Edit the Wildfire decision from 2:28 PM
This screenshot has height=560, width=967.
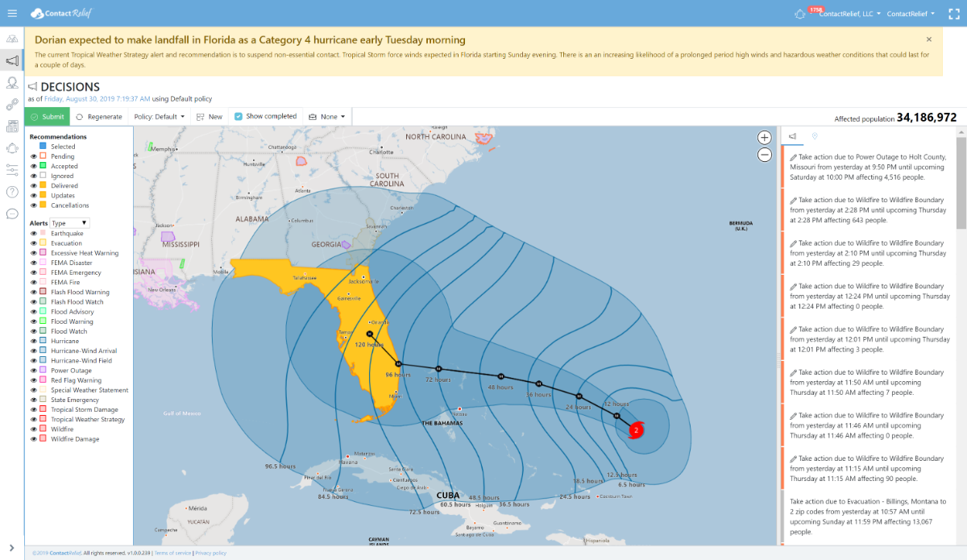tap(793, 200)
